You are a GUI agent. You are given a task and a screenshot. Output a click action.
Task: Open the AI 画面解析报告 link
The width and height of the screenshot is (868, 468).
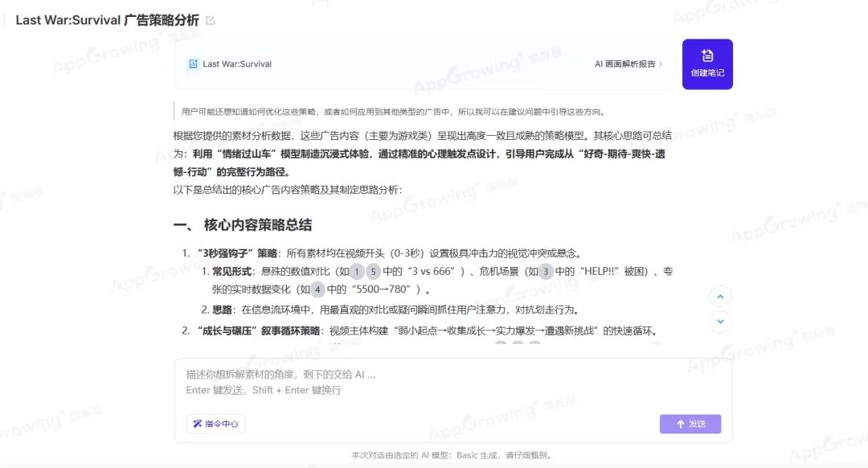click(626, 62)
